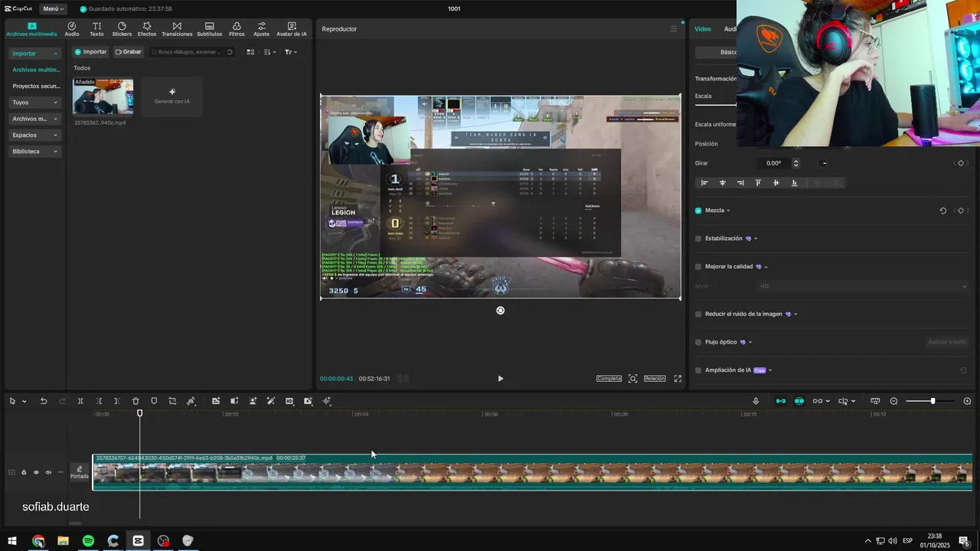Click the Girar value stepper arrows
Viewport: 980px width, 551px height.
[x=796, y=163]
